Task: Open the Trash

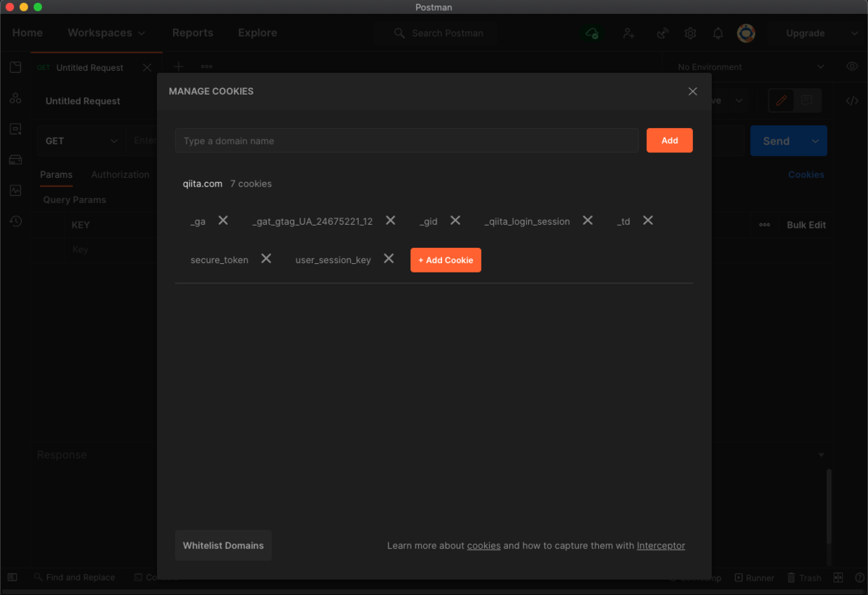Action: (x=804, y=578)
